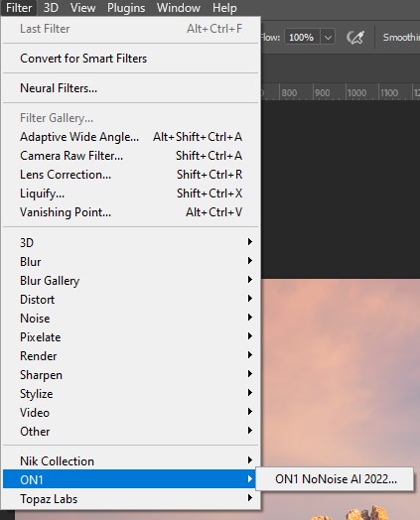Expand the Nik Collection submenu
This screenshot has height=520, width=420.
click(x=131, y=460)
